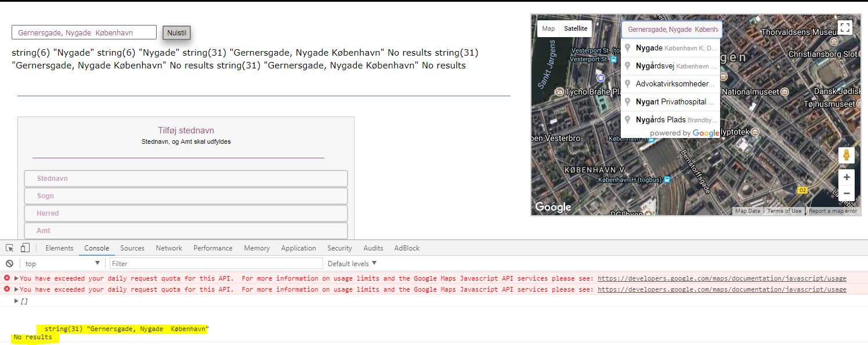Viewport: 868px width, 345px height.
Task: Switch map to Map view
Action: (x=548, y=28)
